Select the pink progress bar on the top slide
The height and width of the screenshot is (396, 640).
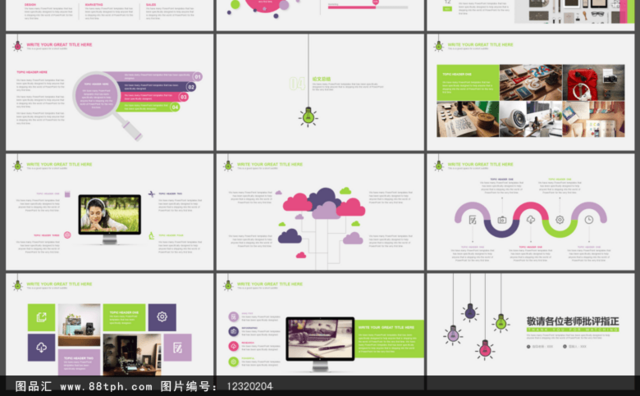click(352, 7)
